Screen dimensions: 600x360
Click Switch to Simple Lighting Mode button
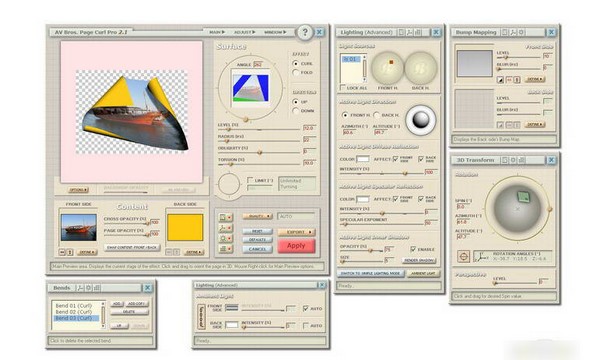pos(370,273)
